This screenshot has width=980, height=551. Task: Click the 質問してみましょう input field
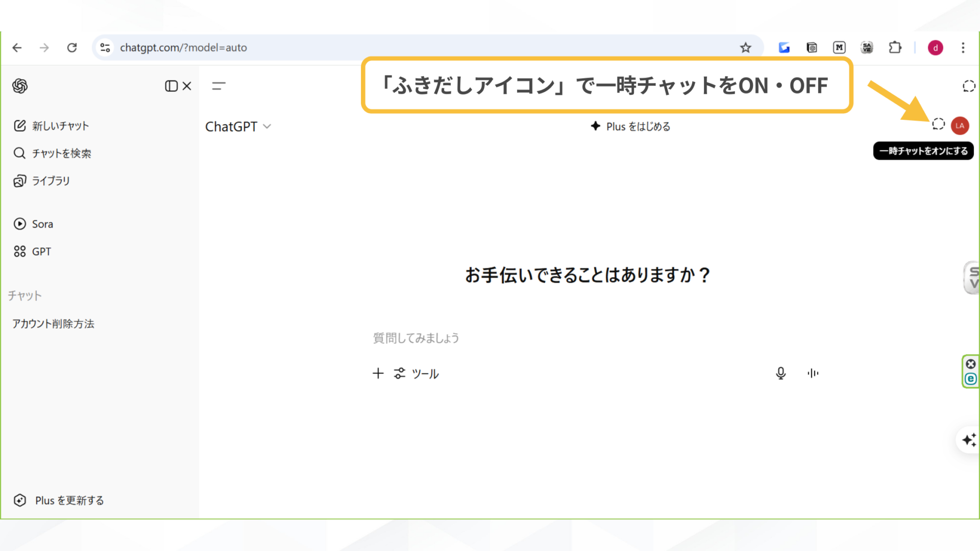click(x=416, y=338)
